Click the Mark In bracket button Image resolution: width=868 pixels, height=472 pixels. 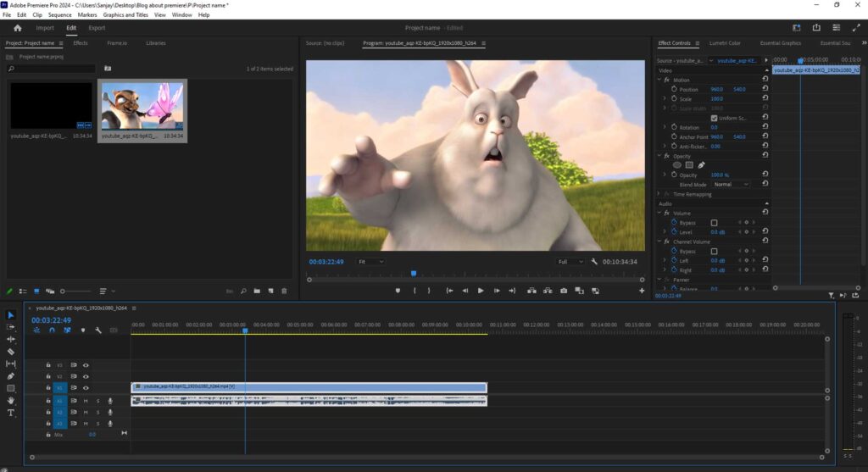(x=414, y=291)
